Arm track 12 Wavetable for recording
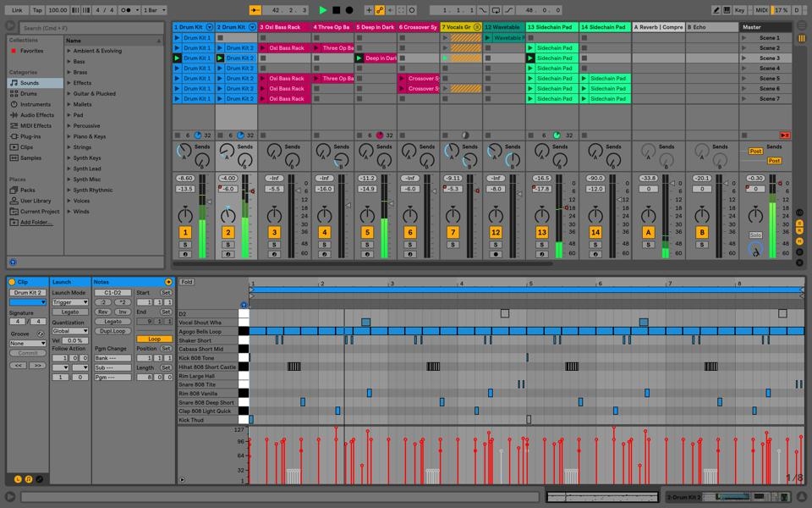This screenshot has width=812, height=508. pos(496,254)
